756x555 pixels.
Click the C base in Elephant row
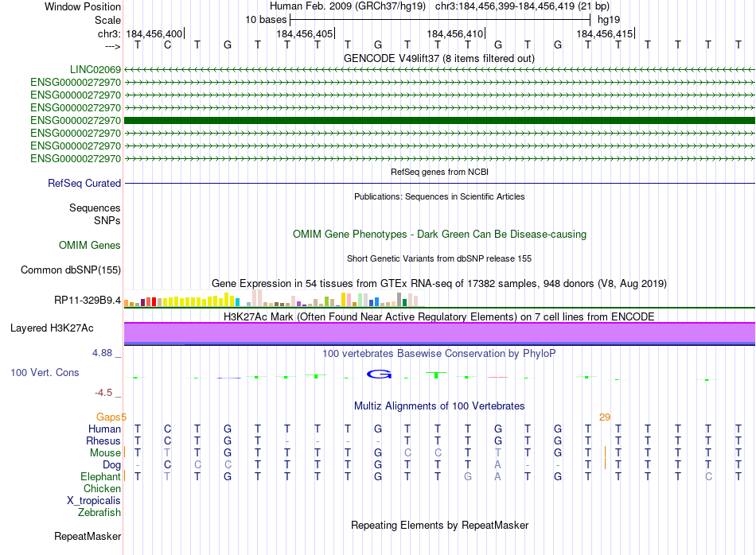coord(708,476)
